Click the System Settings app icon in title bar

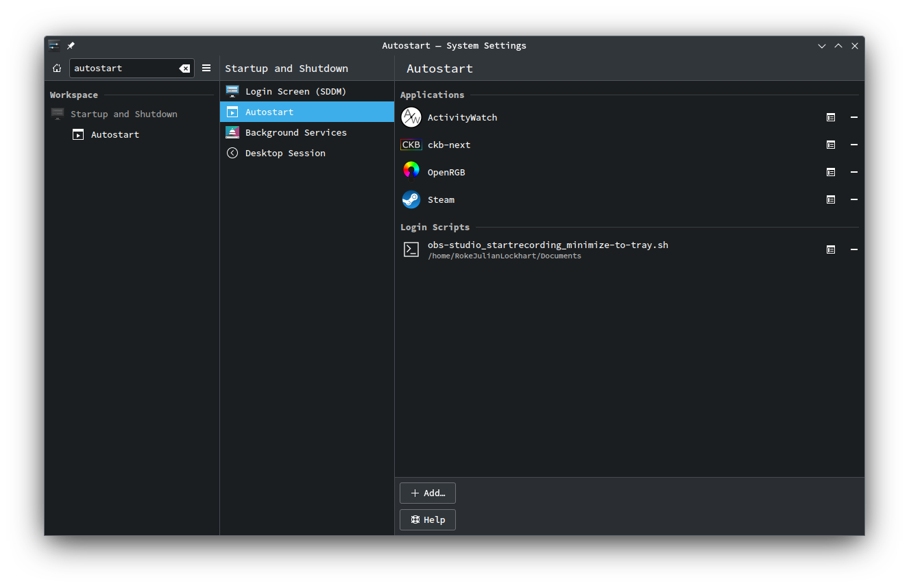(54, 46)
